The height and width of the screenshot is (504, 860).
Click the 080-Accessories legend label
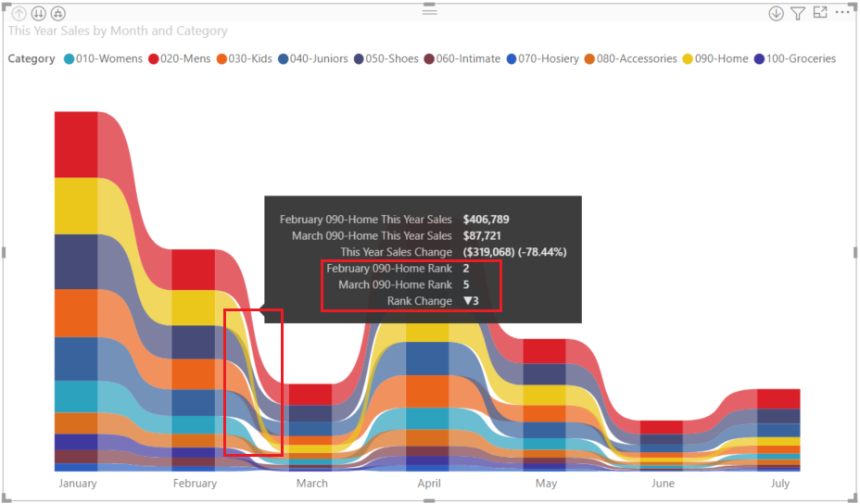(x=637, y=58)
